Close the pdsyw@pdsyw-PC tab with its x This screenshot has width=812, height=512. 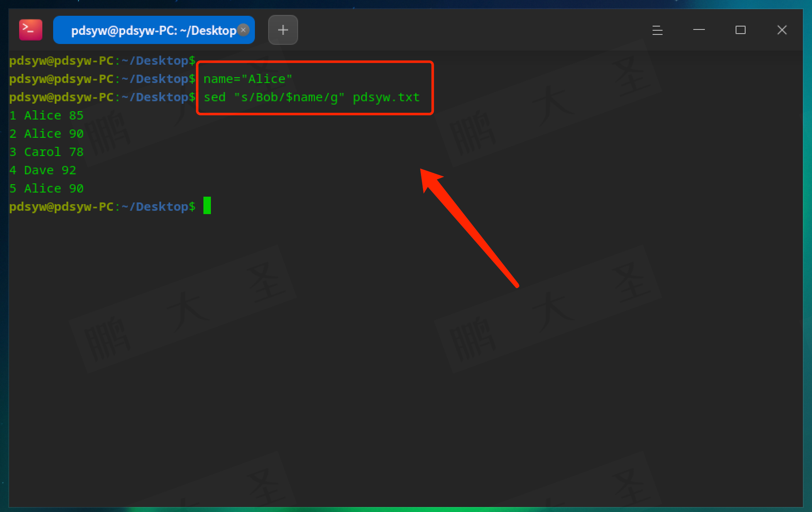coord(244,30)
